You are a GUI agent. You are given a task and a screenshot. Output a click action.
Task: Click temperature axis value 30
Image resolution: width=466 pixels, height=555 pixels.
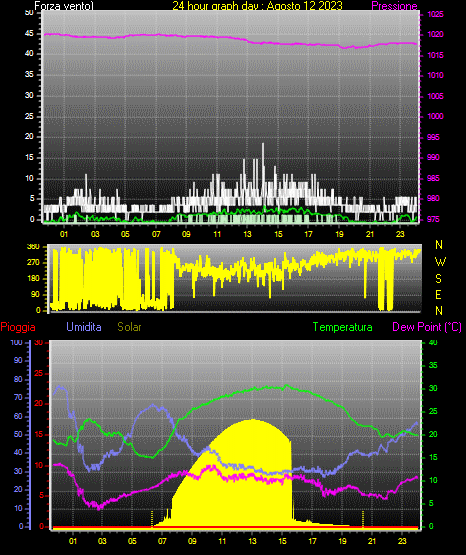click(433, 388)
